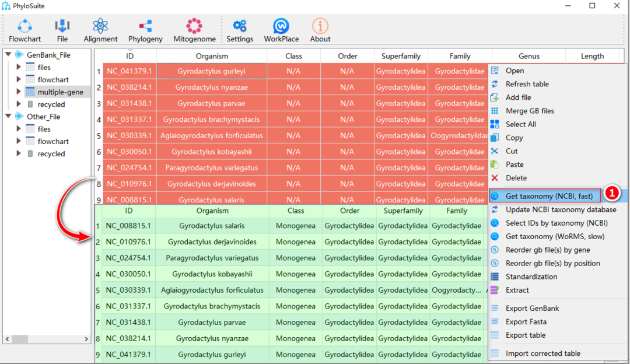Click the Add file icon
The image size is (630, 364).
[x=495, y=97]
